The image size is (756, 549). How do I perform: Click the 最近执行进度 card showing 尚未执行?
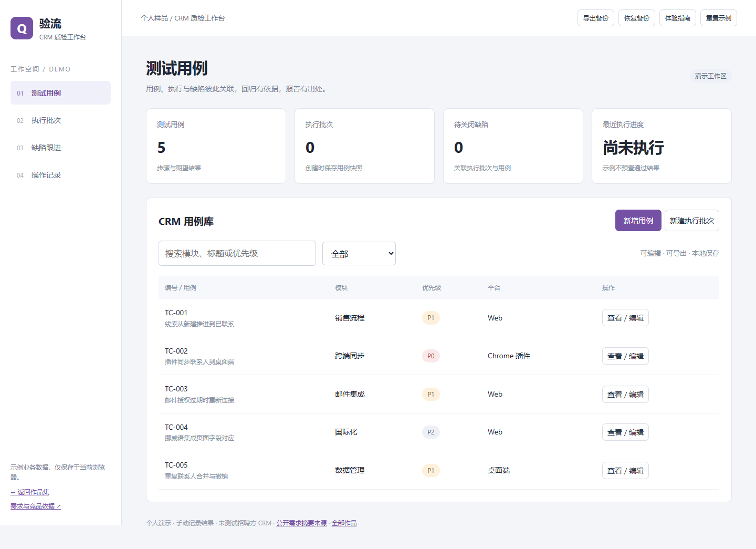coord(661,146)
